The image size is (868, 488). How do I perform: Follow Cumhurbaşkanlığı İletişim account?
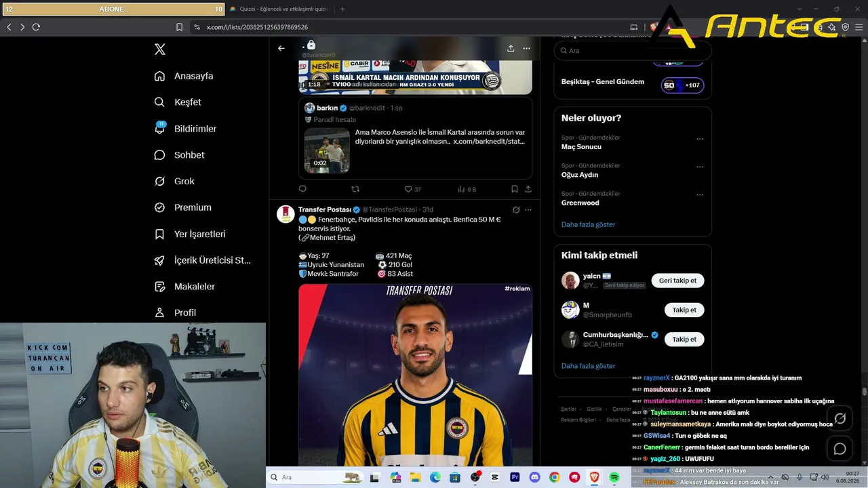tap(684, 339)
